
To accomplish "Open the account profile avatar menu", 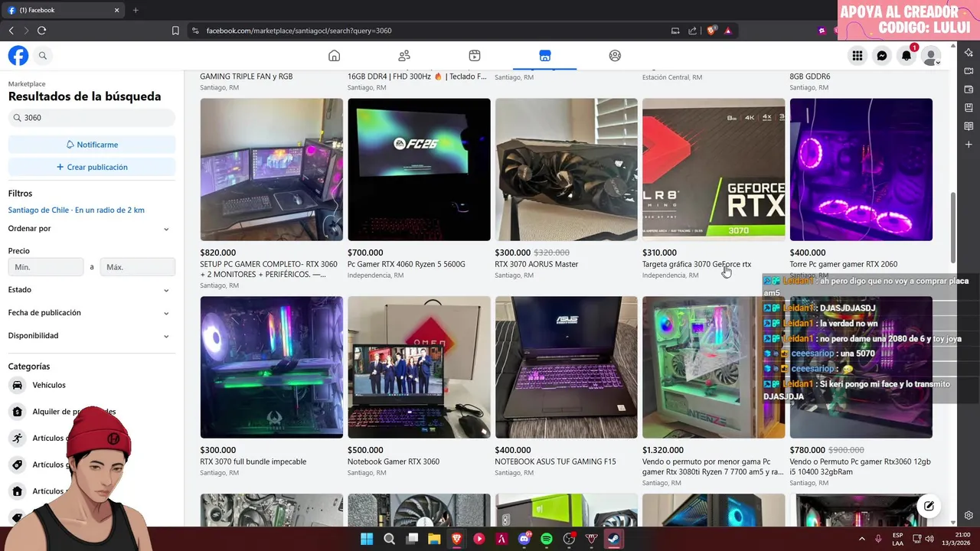I will coord(931,56).
